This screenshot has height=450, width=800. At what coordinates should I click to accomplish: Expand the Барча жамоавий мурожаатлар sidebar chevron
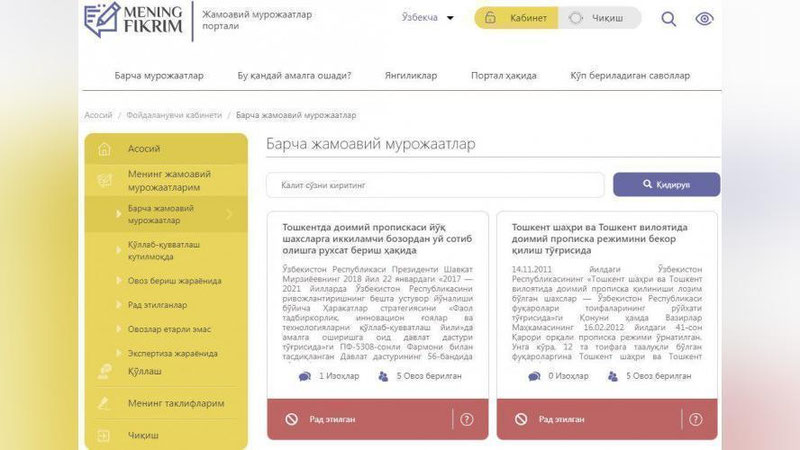coord(229,214)
